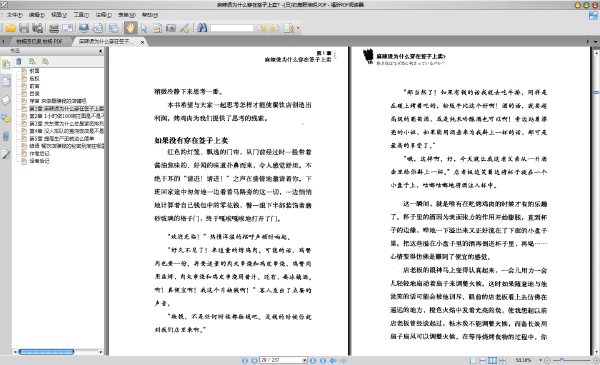
Task: Select the Hand tool
Action: pos(130,28)
